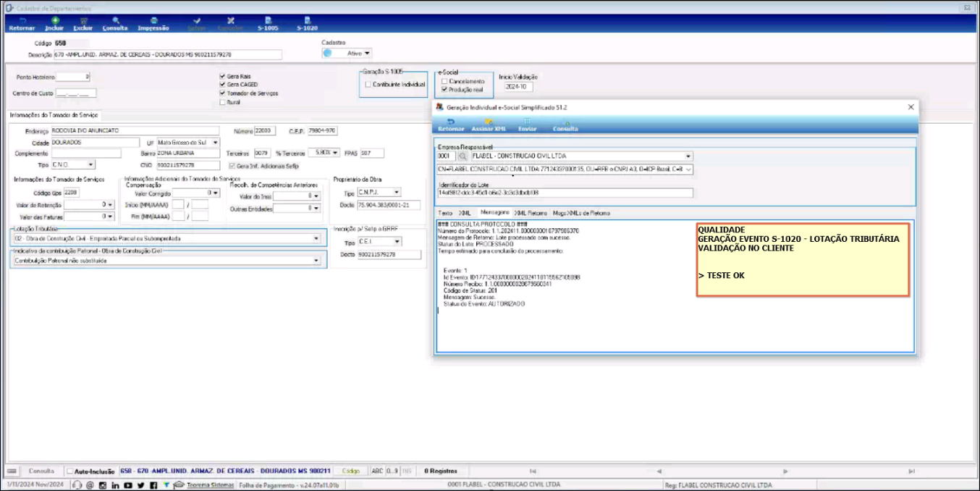Close the e-Social Simplificado dialog
The height and width of the screenshot is (491, 980).
[x=911, y=106]
